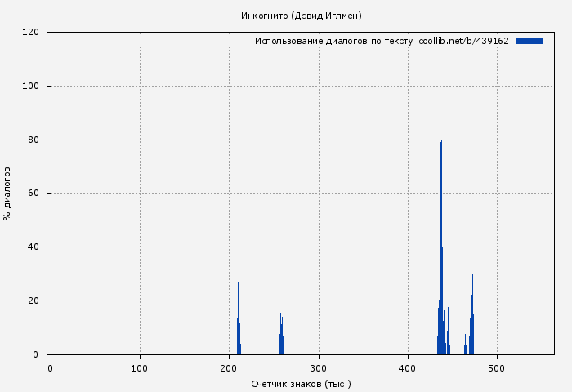Click the 120 tick label on y-axis

(x=32, y=33)
